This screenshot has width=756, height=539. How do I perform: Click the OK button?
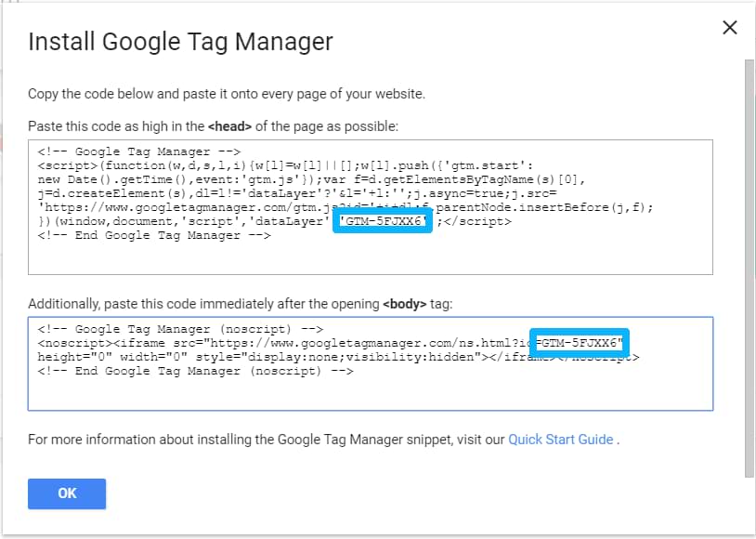point(66,493)
